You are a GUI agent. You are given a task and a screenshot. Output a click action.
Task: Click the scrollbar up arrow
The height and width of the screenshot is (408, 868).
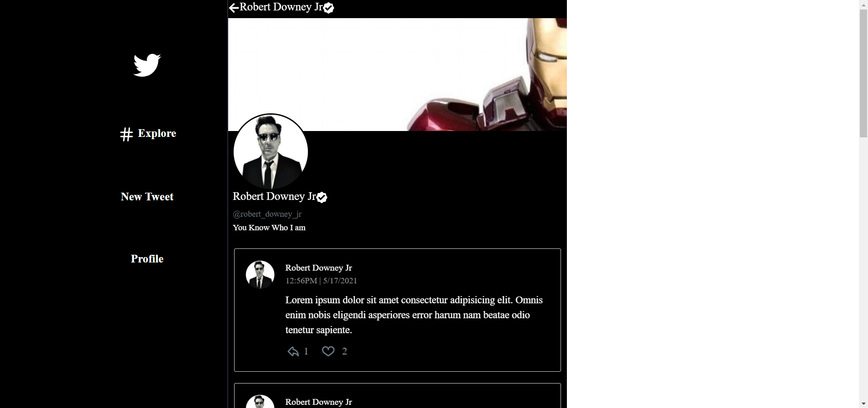(863, 4)
